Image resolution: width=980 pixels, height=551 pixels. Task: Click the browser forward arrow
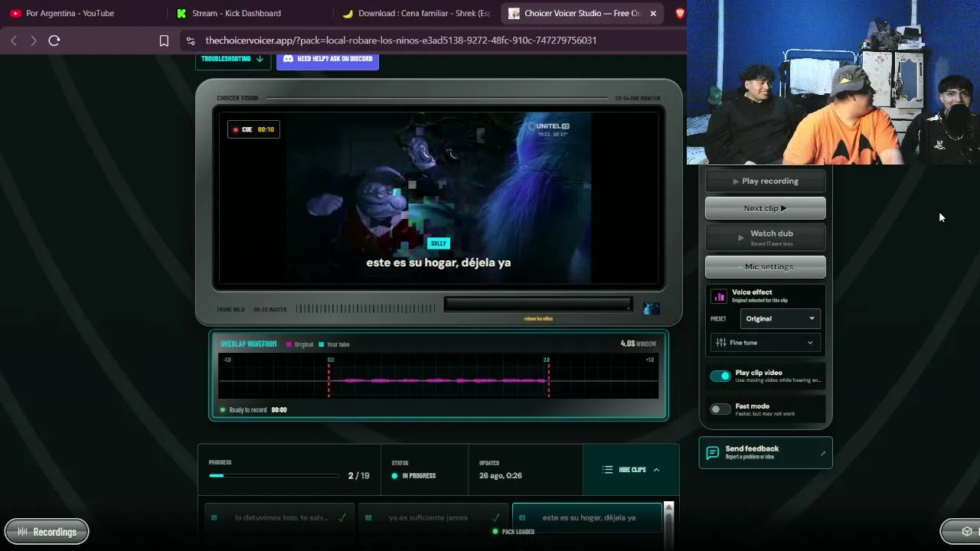tap(34, 41)
